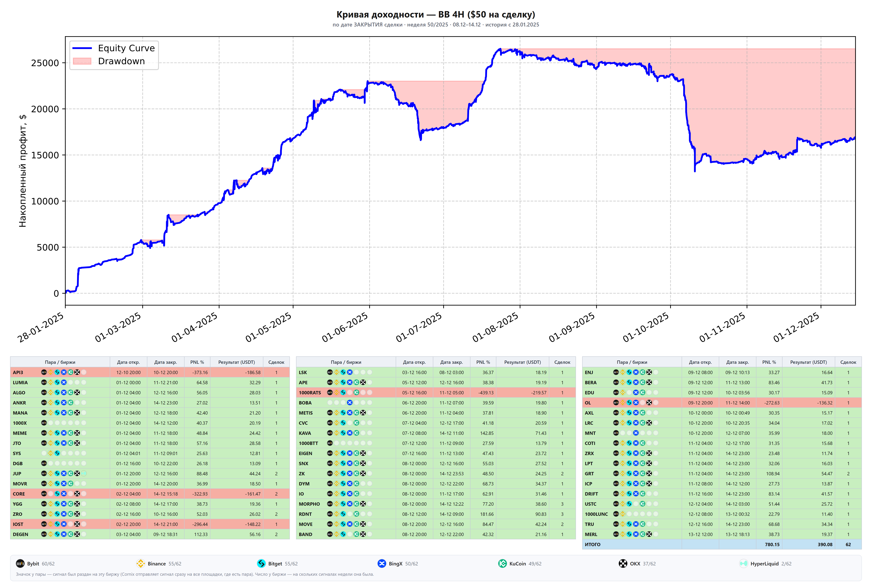Click the BingX icon in the BOBA row
Image resolution: width=872 pixels, height=588 pixels.
350,403
